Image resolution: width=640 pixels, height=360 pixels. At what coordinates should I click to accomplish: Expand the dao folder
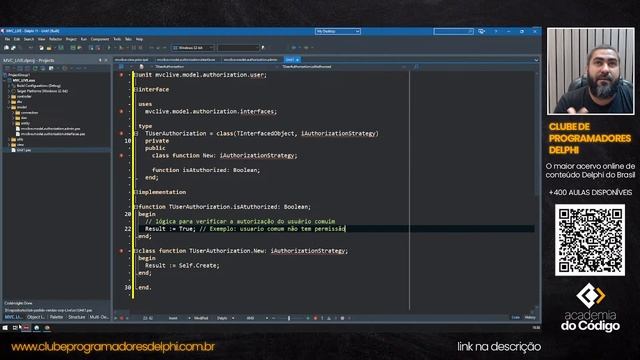(x=13, y=118)
